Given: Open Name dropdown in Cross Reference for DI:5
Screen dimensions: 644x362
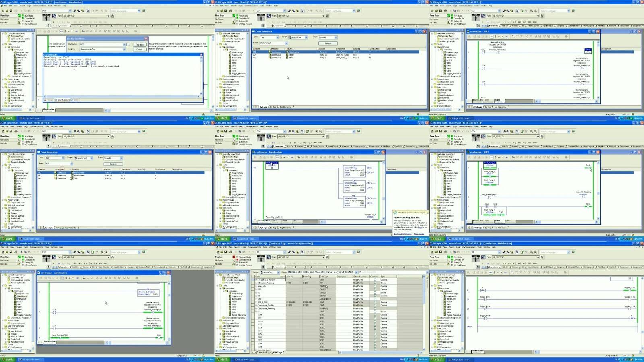Looking at the screenshot, I should [72, 164].
